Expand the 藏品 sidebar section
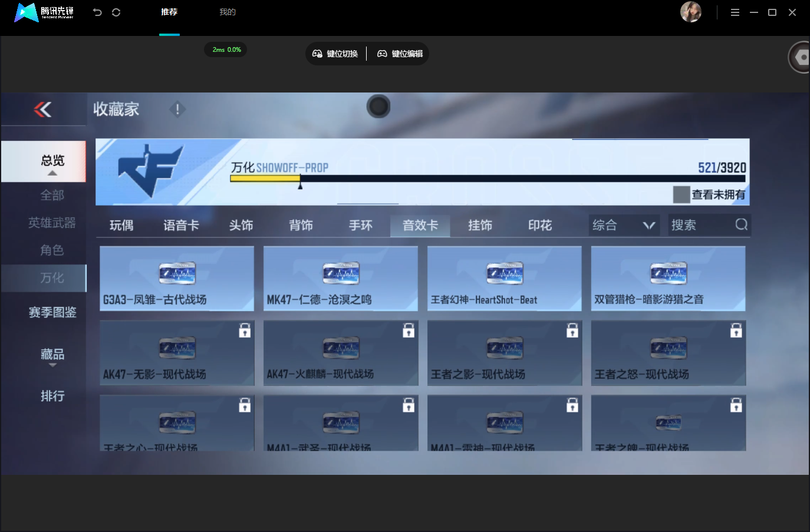This screenshot has width=810, height=532. pyautogui.click(x=52, y=356)
